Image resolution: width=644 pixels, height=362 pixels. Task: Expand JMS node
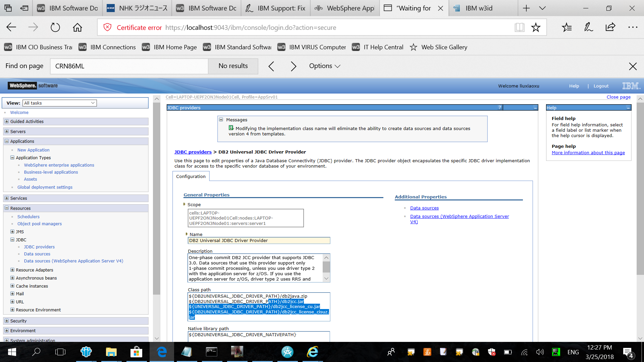coord(12,232)
